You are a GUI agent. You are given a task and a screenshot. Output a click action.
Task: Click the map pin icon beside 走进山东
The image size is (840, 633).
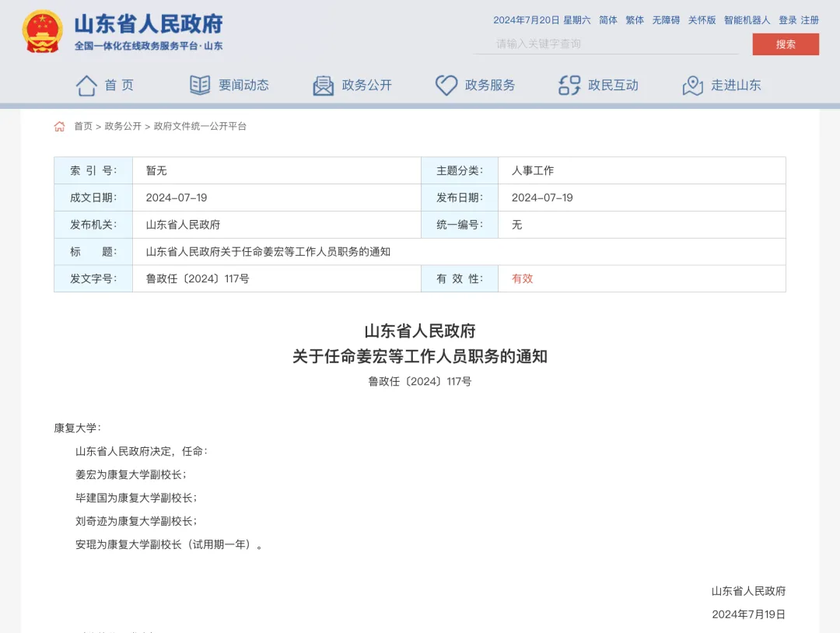pos(692,86)
